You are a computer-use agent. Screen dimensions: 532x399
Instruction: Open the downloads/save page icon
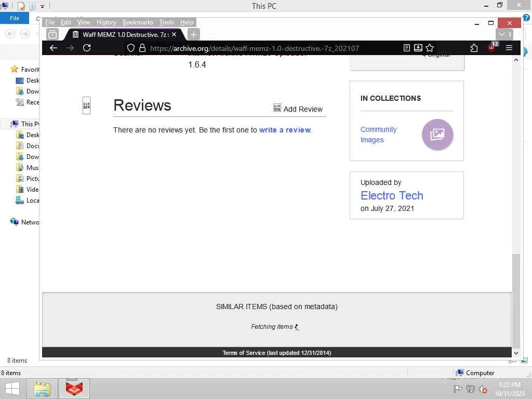tap(418, 48)
